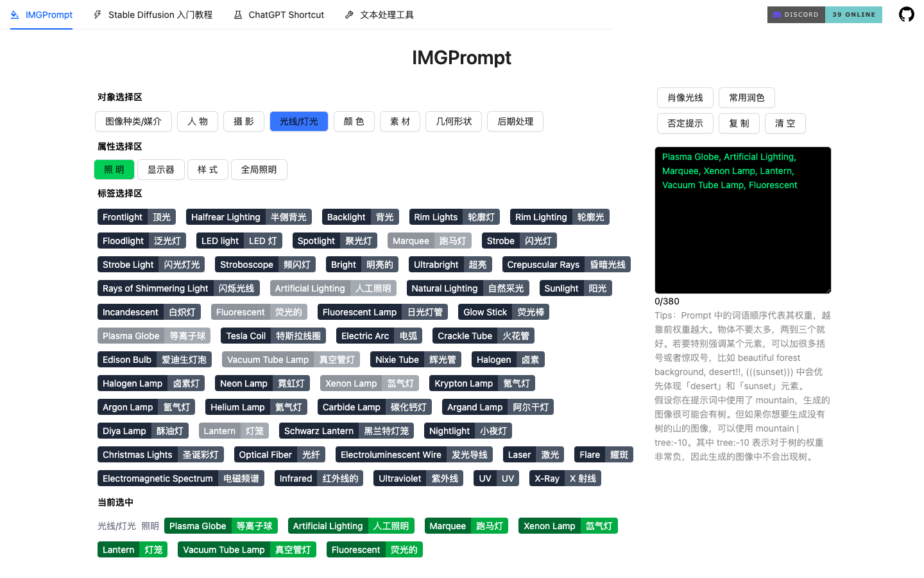Remove the selected green Xenon Lamp tag
The height and width of the screenshot is (578, 924).
pos(568,526)
